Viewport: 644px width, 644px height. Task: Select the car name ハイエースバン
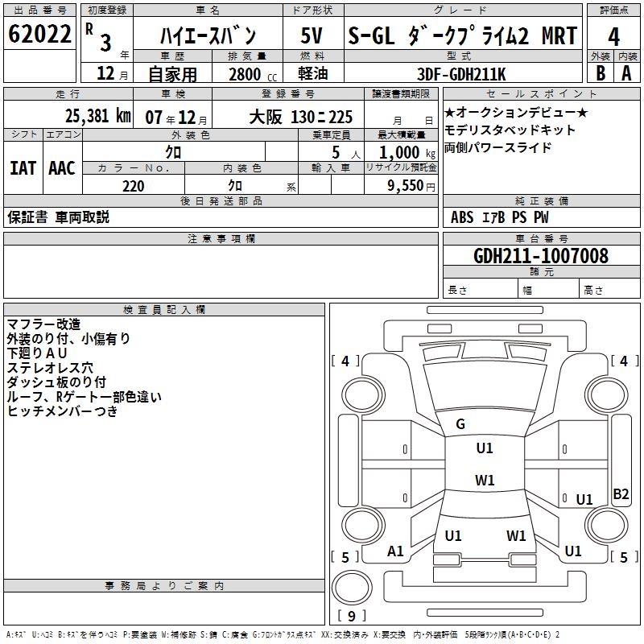click(207, 36)
